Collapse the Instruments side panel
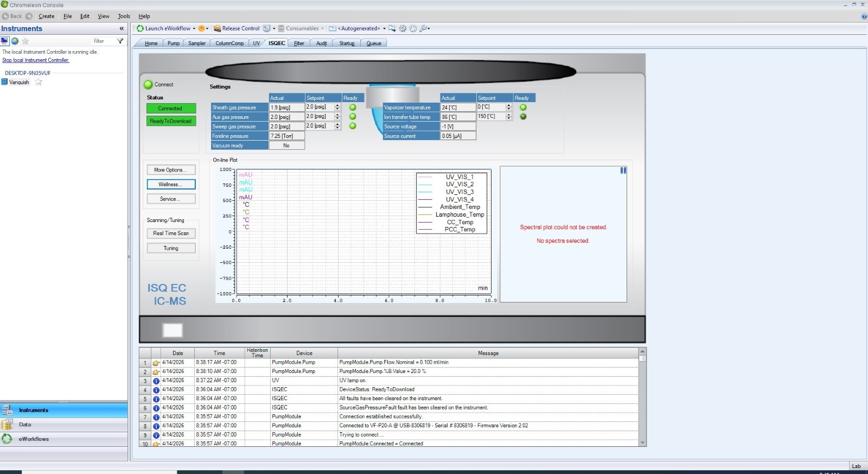Screen dimensions: 868x474 [x=122, y=29]
